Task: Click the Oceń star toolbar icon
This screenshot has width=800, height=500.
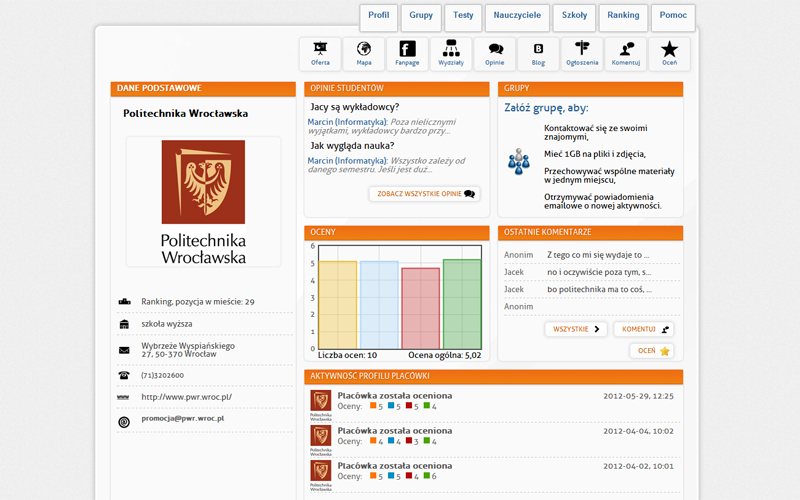Action: 669,54
